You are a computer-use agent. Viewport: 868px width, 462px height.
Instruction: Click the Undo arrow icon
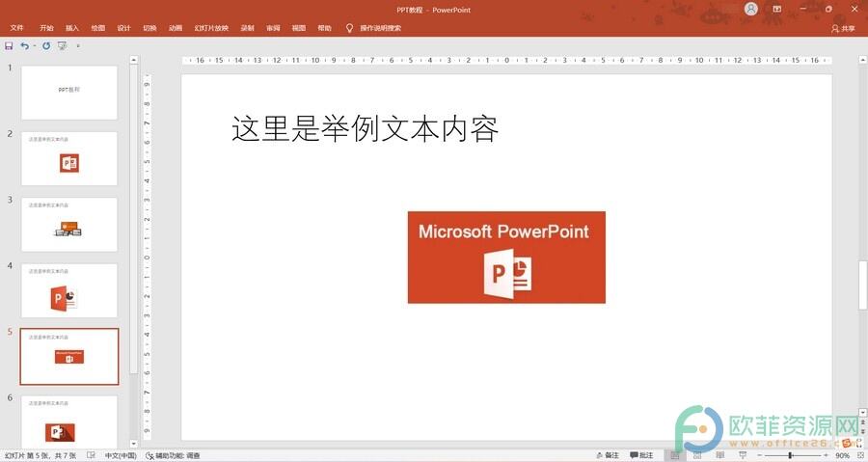pos(24,46)
